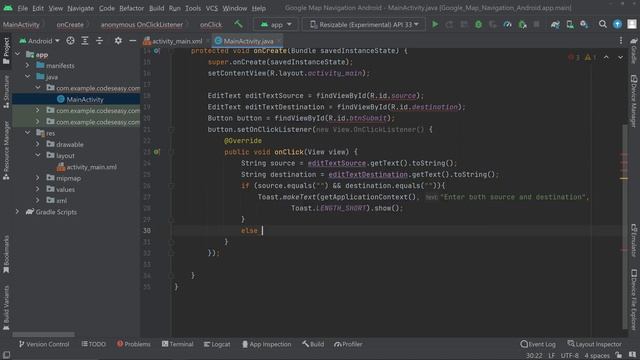This screenshot has width=640, height=360.
Task: Click the Make Project hammer icon
Action: [238, 24]
